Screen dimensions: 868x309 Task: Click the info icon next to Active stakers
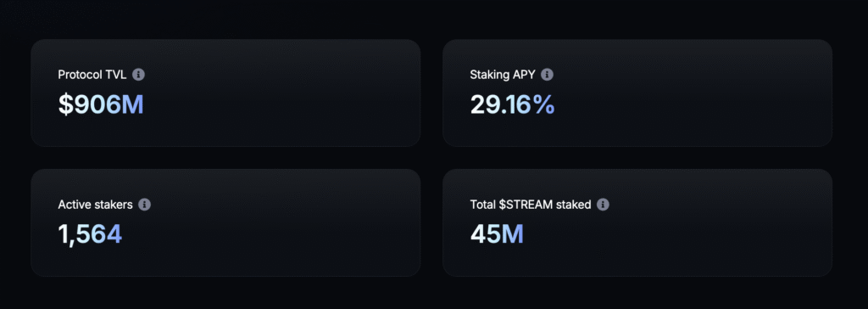144,205
